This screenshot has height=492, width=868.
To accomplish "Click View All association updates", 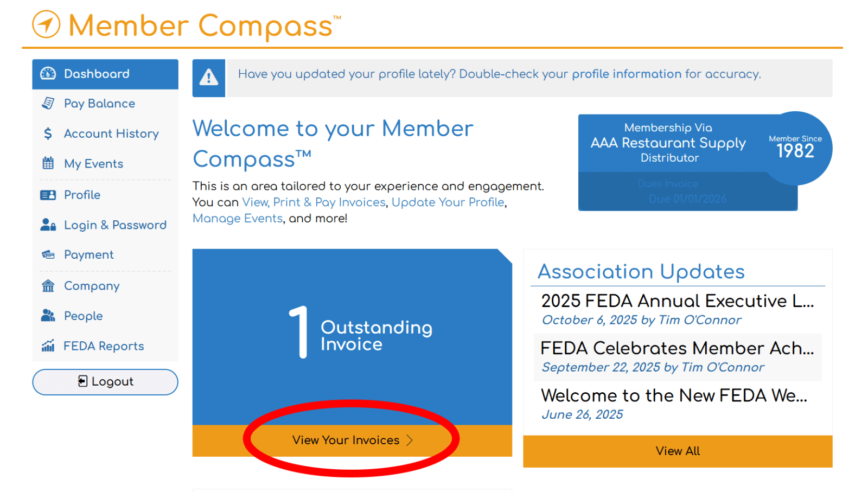I will click(678, 451).
